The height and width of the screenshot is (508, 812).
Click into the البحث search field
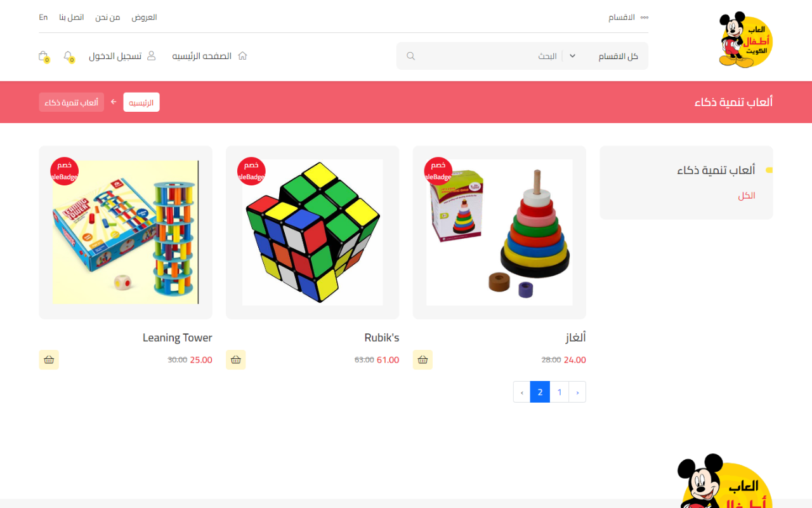point(488,56)
